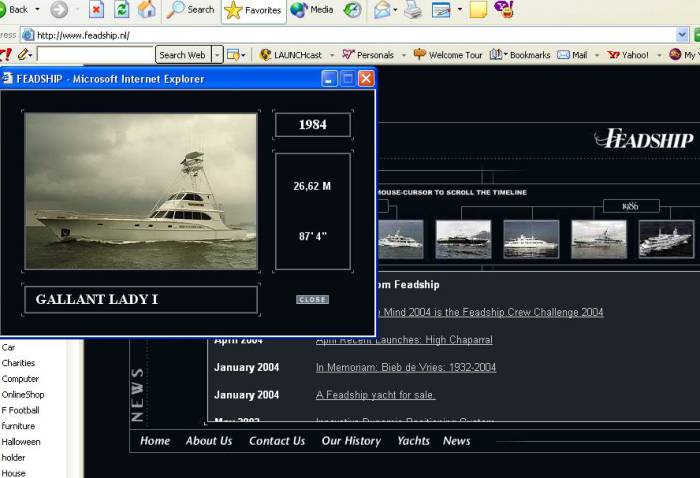Click the Yahoo toolbar pencil icon
Image resolution: width=700 pixels, height=478 pixels.
click(x=23, y=55)
